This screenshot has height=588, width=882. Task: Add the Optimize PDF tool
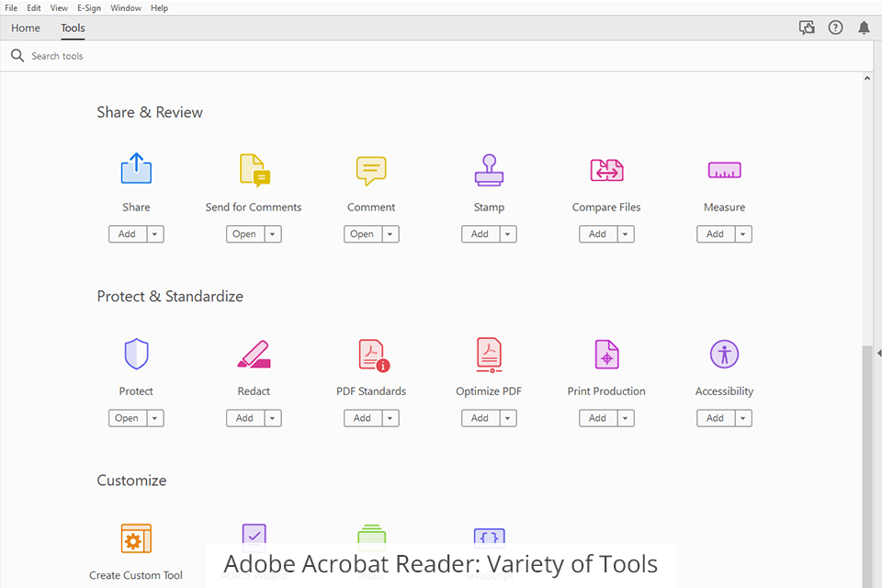pyautogui.click(x=481, y=418)
